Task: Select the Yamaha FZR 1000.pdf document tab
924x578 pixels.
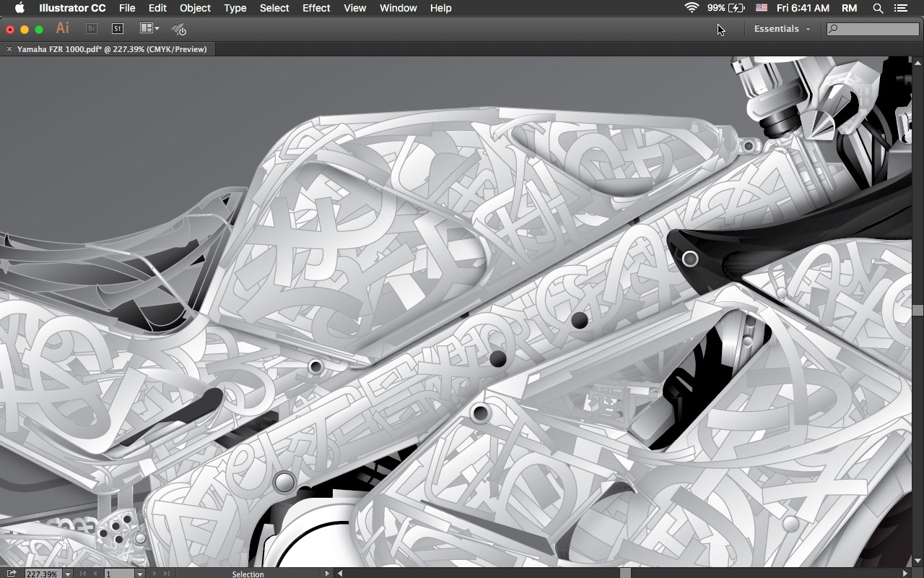Action: pyautogui.click(x=112, y=49)
